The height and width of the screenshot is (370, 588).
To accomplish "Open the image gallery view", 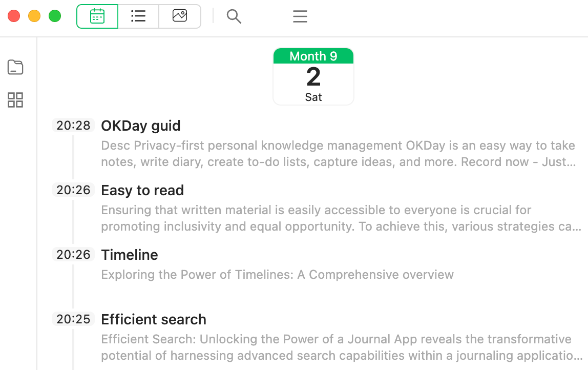I will click(180, 16).
